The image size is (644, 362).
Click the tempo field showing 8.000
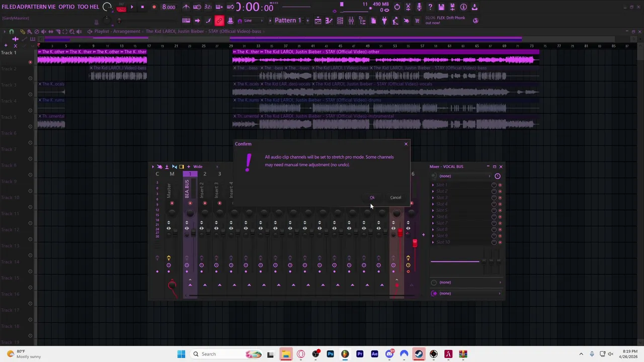tap(169, 7)
